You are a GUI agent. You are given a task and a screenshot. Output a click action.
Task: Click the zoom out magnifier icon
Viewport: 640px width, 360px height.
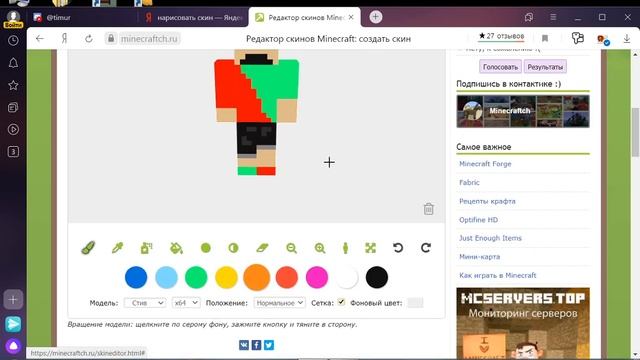tap(291, 248)
